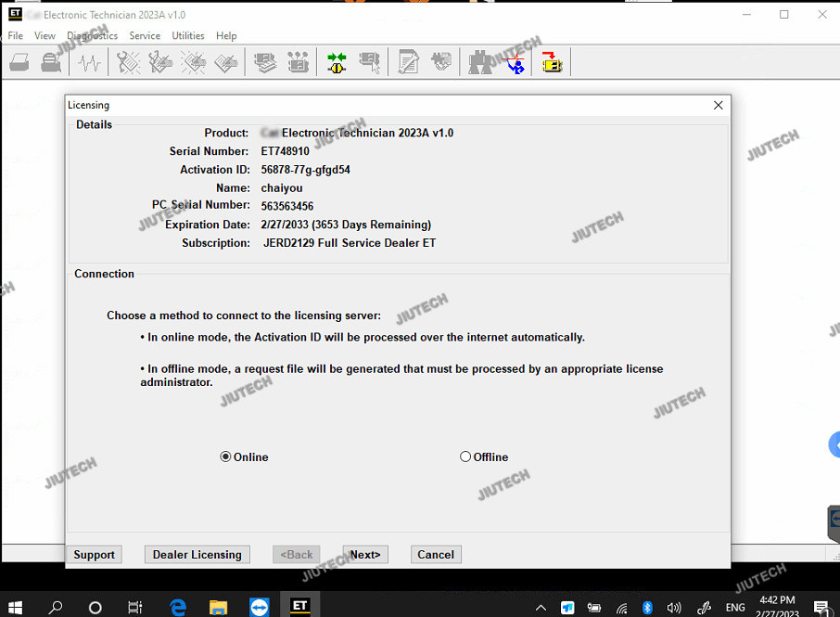Click Activation ID 56878-77g-gfgd54
The height and width of the screenshot is (617, 840).
tap(305, 170)
